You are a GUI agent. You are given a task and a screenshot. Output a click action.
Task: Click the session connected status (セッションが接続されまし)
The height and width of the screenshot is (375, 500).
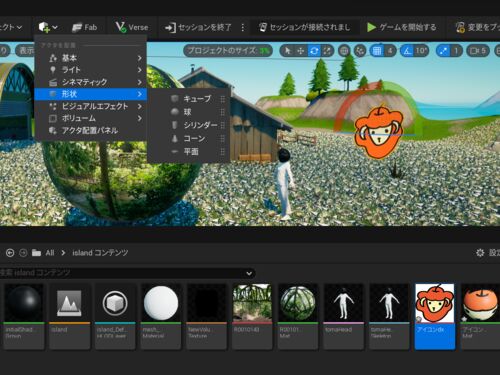point(304,27)
